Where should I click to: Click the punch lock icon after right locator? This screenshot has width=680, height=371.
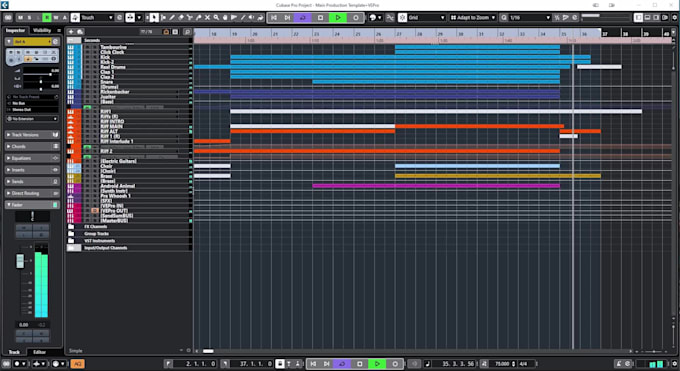click(280, 364)
